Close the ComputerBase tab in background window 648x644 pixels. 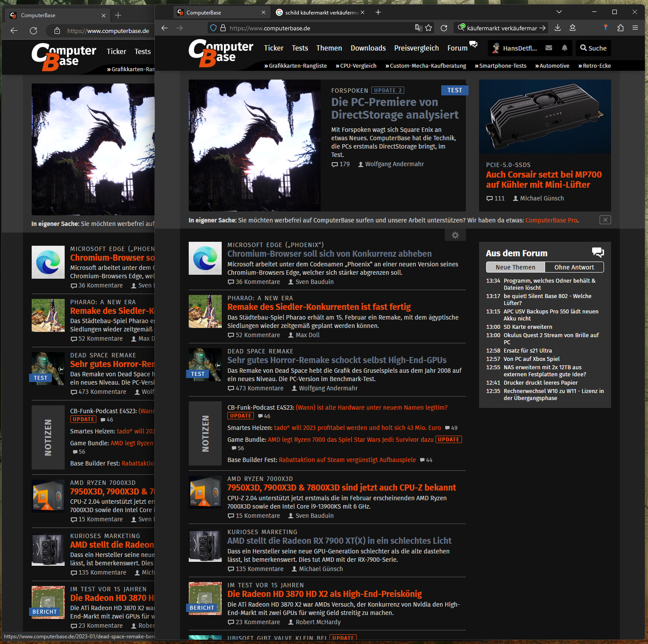point(103,15)
